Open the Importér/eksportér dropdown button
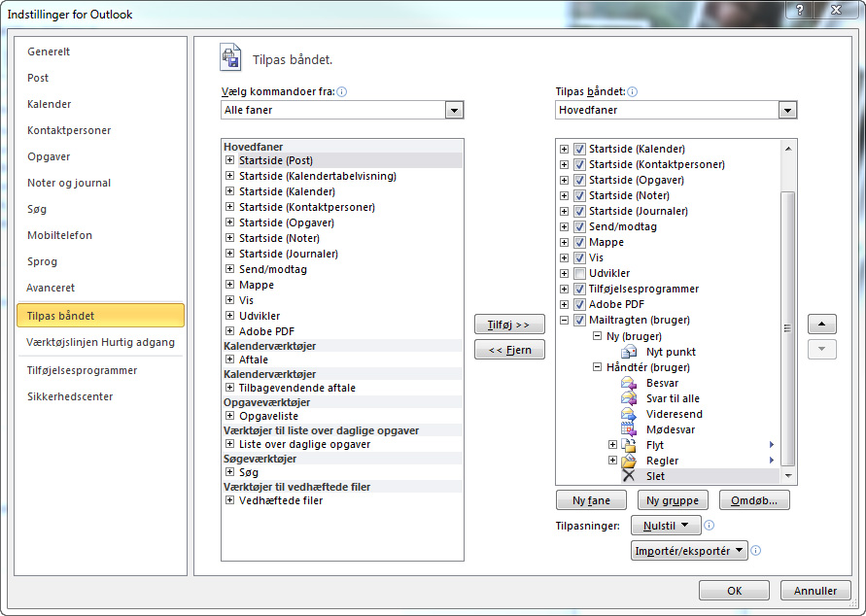Viewport: 866px width, 616px height. click(688, 551)
